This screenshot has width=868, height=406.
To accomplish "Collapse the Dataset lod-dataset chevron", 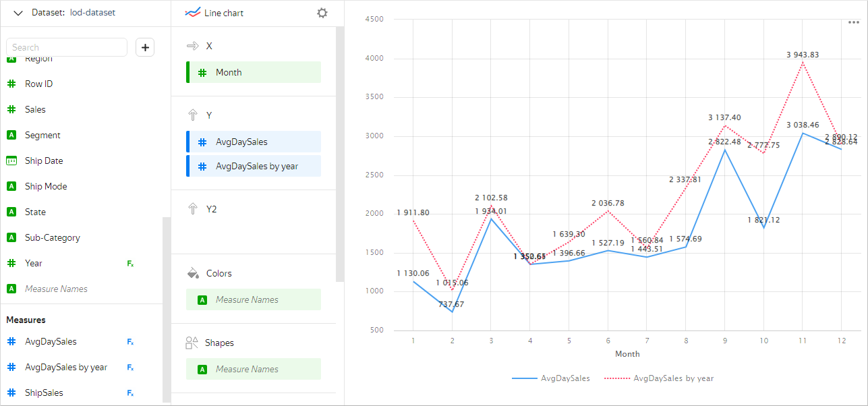I will click(x=18, y=13).
